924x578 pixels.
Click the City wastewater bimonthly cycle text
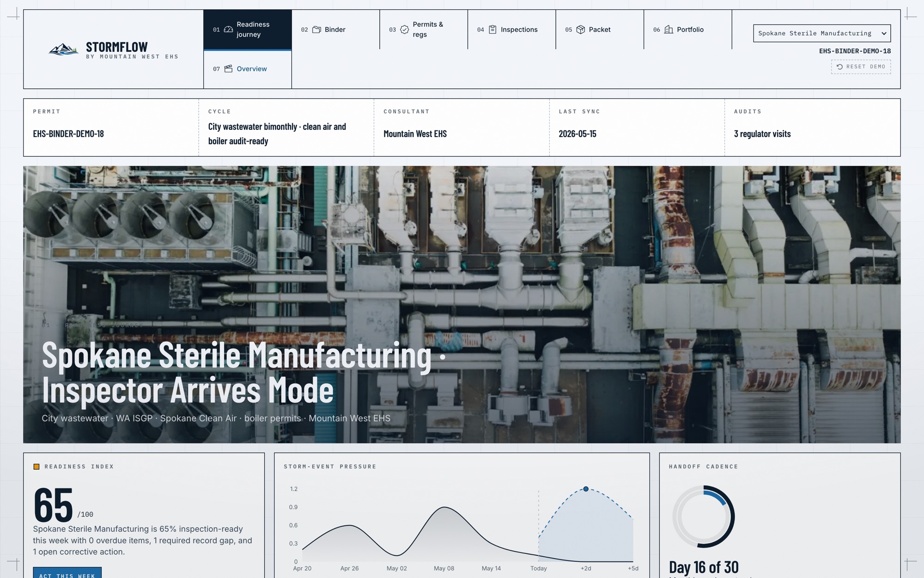[x=277, y=134]
